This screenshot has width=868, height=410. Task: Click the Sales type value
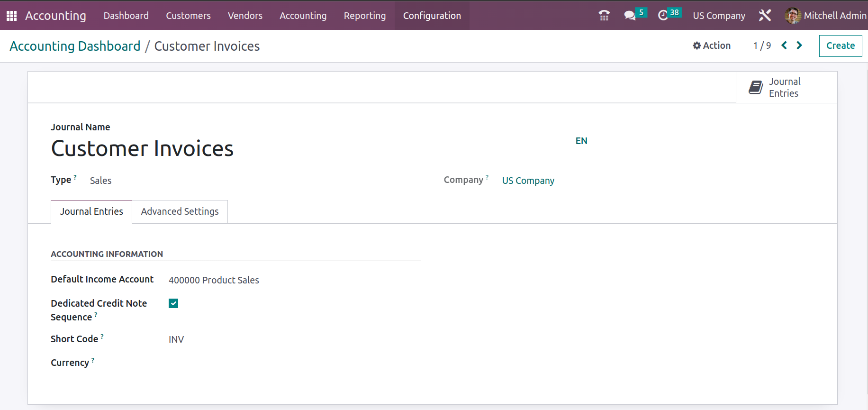pyautogui.click(x=100, y=181)
